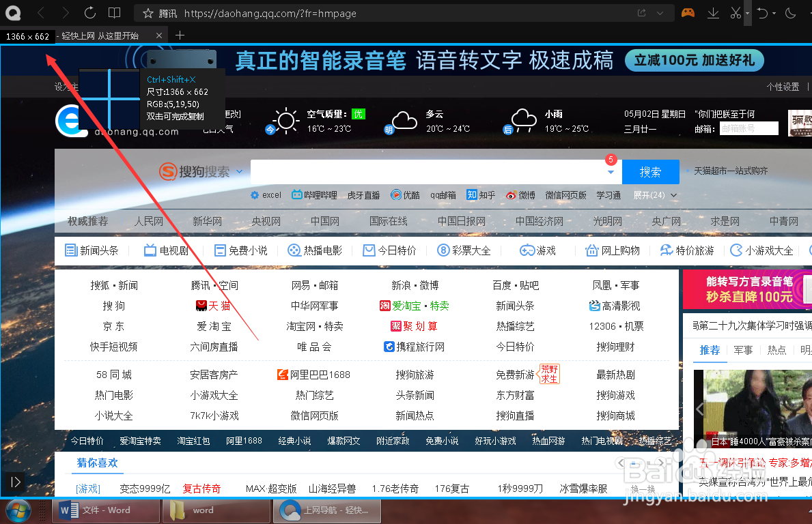Open 新闻头条 category
The width and height of the screenshot is (812, 524).
coord(92,250)
